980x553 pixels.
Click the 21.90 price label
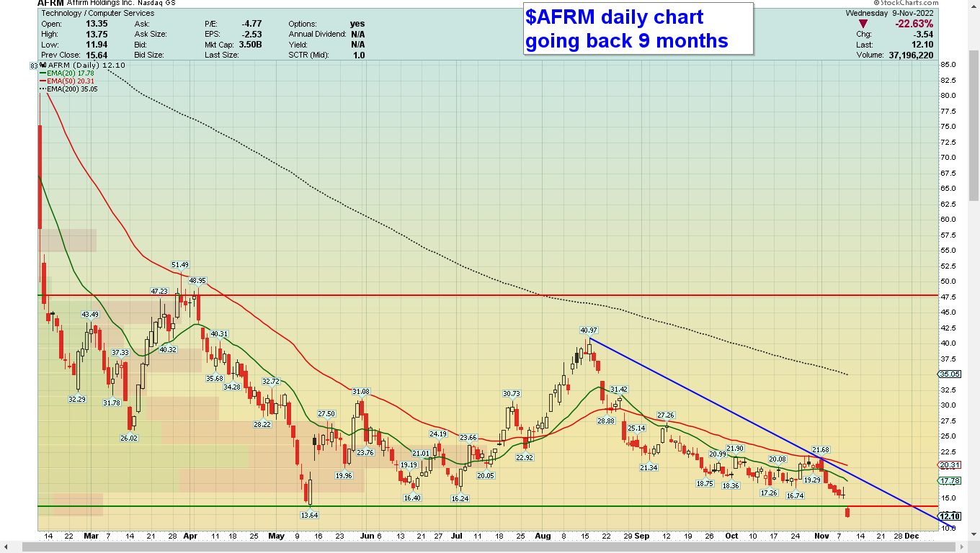tap(735, 448)
